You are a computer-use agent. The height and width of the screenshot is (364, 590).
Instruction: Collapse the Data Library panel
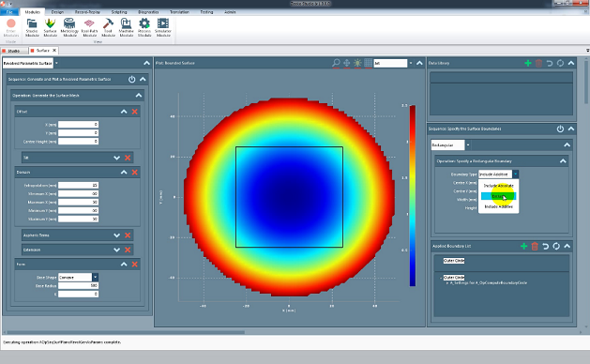571,63
